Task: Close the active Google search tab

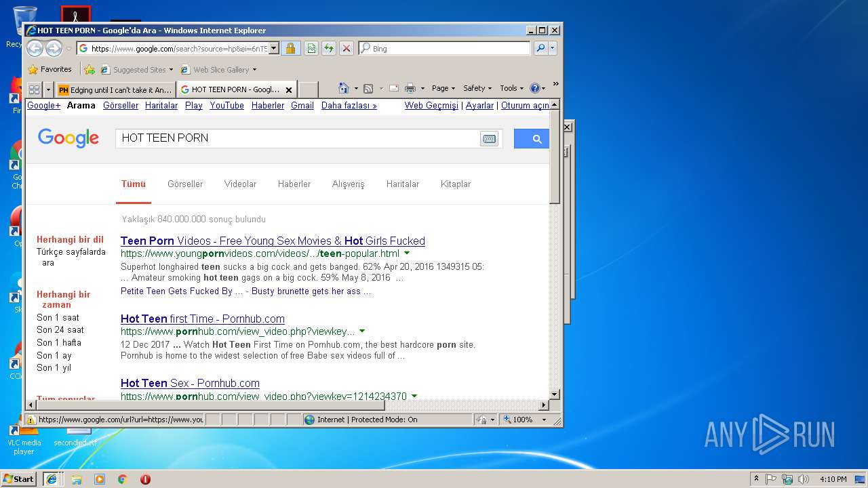Action: pos(288,89)
